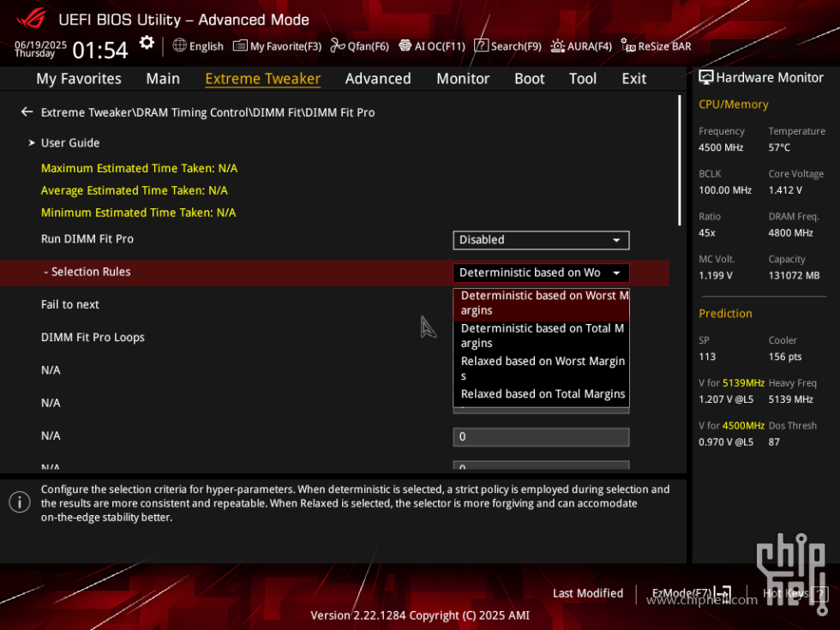Click the Hardware Monitor display icon
This screenshot has width=840, height=630.
706,78
